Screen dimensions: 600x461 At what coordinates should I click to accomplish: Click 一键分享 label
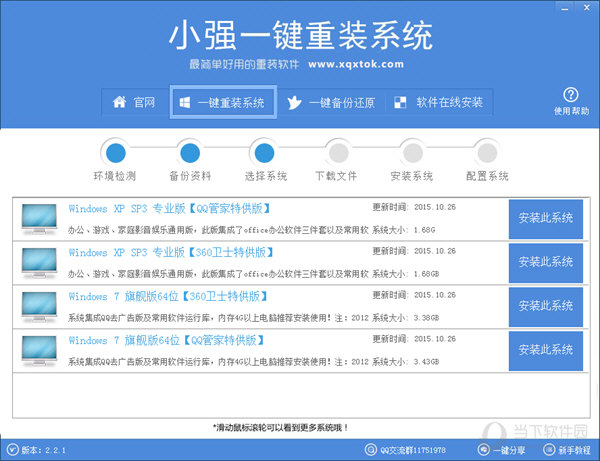point(509,450)
